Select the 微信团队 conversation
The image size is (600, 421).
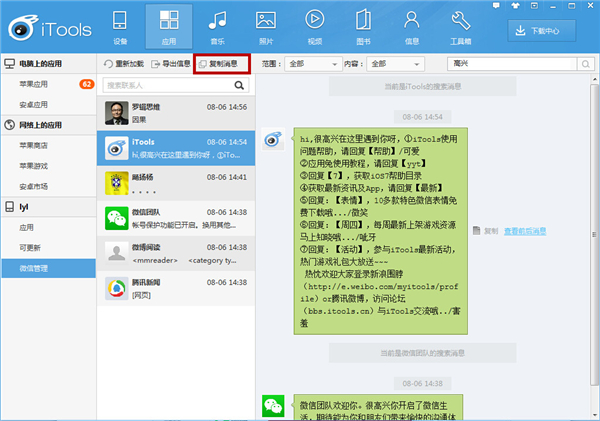coord(176,218)
